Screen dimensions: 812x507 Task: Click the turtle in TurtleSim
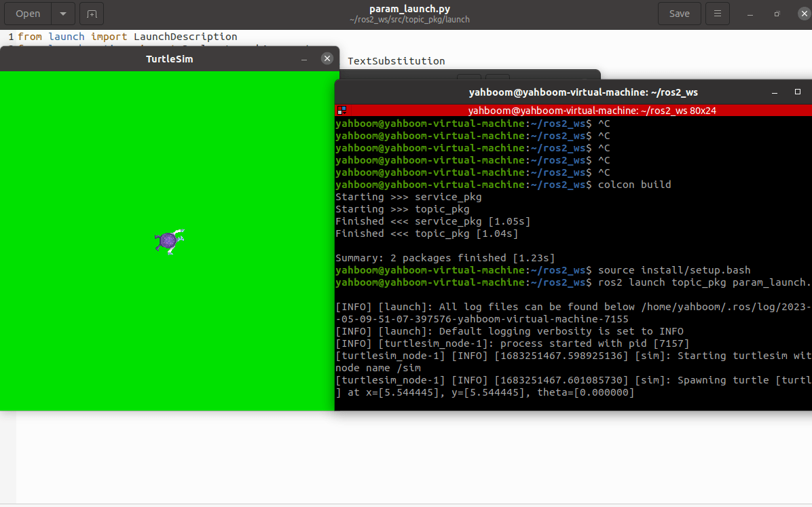click(x=169, y=242)
